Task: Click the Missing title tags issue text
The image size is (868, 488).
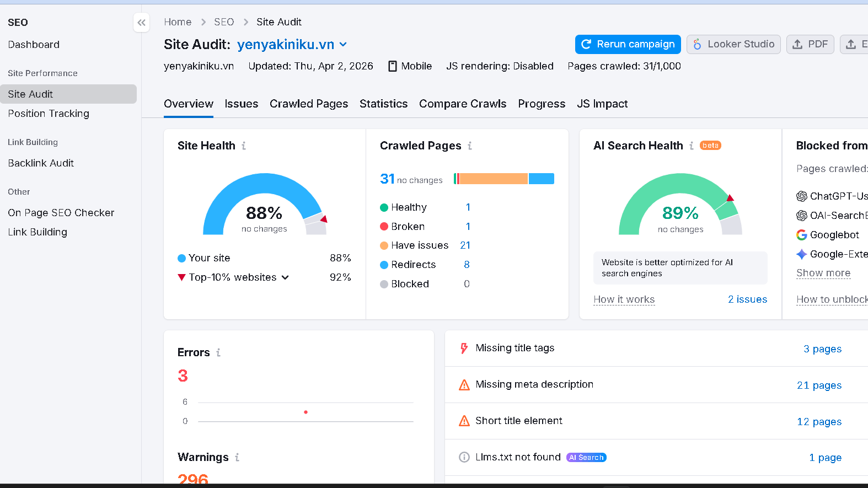Action: click(515, 348)
